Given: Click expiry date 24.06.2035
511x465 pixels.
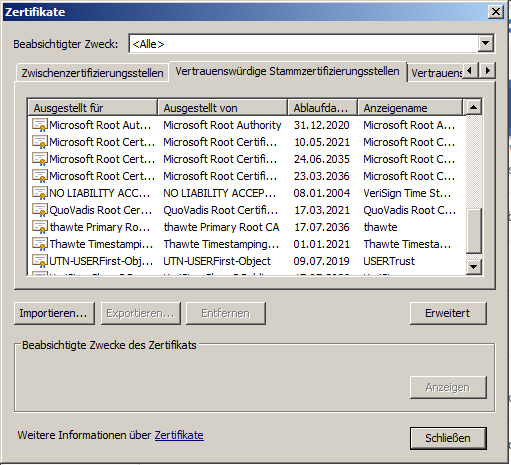Looking at the screenshot, I should click(322, 159).
